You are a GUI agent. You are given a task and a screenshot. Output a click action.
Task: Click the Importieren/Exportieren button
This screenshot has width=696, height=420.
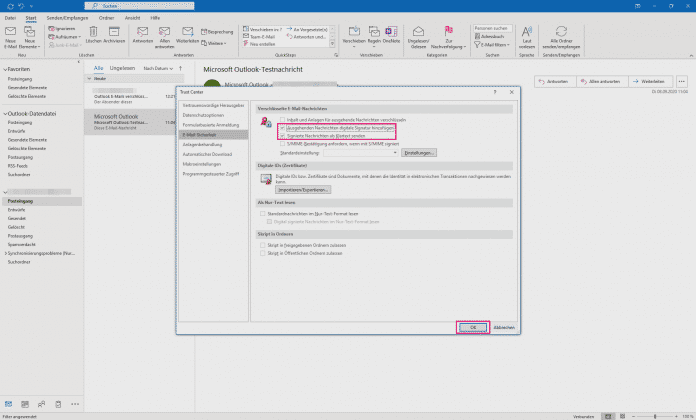(x=302, y=188)
